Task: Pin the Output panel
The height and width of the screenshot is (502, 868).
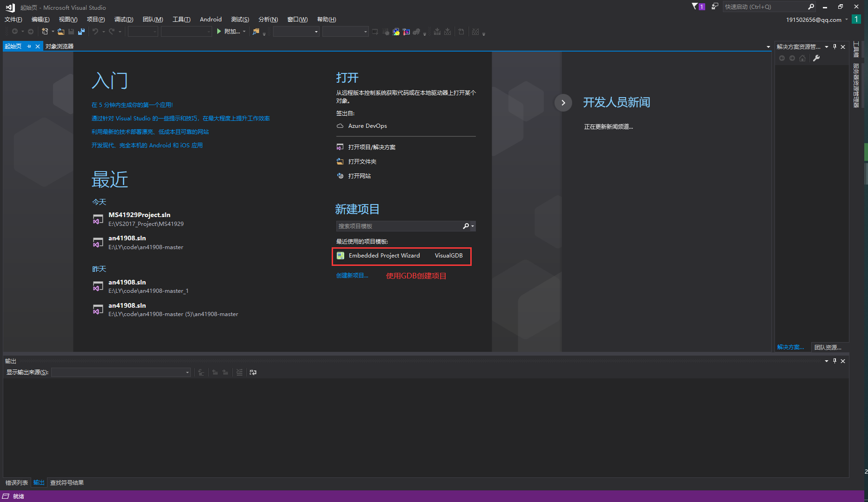Action: coord(835,361)
